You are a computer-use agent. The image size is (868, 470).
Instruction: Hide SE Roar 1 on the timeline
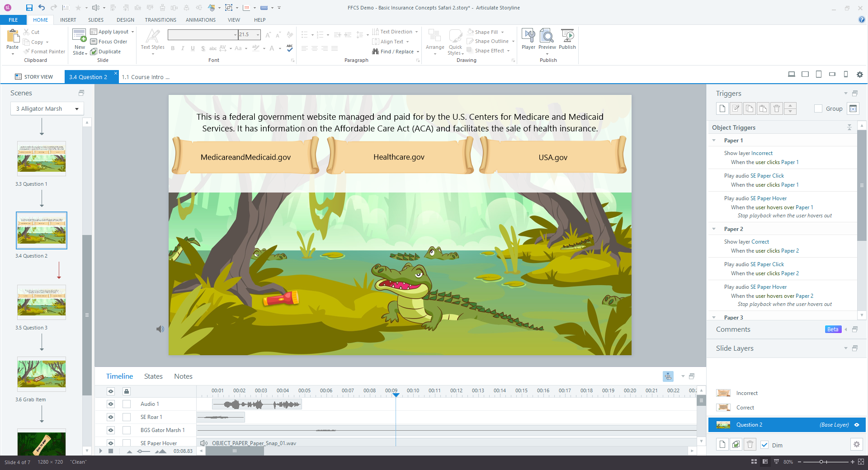click(111, 417)
